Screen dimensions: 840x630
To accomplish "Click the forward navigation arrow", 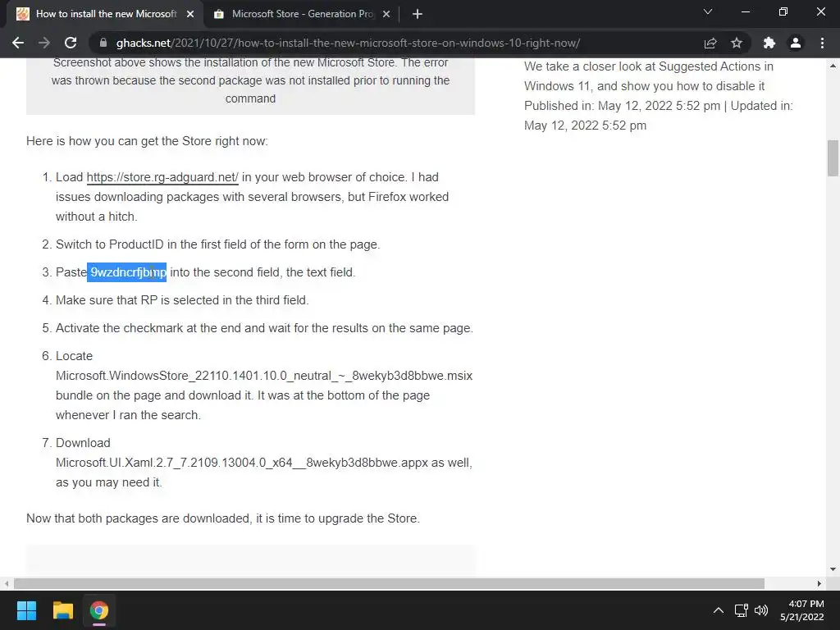I will point(44,43).
